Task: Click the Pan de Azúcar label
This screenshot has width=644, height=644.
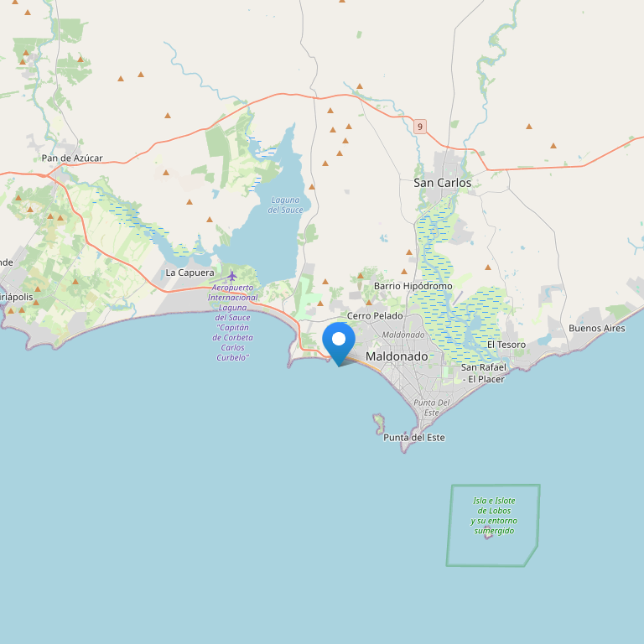Action: coord(72,158)
